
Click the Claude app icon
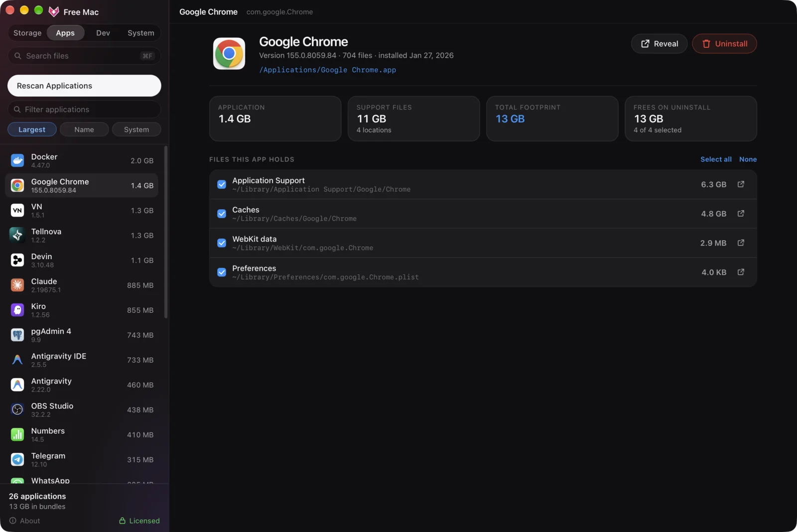click(x=17, y=285)
